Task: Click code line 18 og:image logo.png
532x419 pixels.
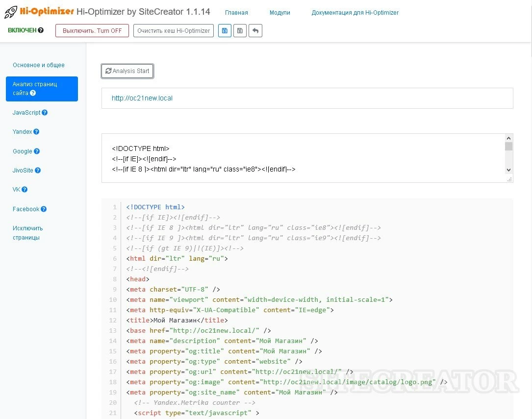Action: pos(287,382)
